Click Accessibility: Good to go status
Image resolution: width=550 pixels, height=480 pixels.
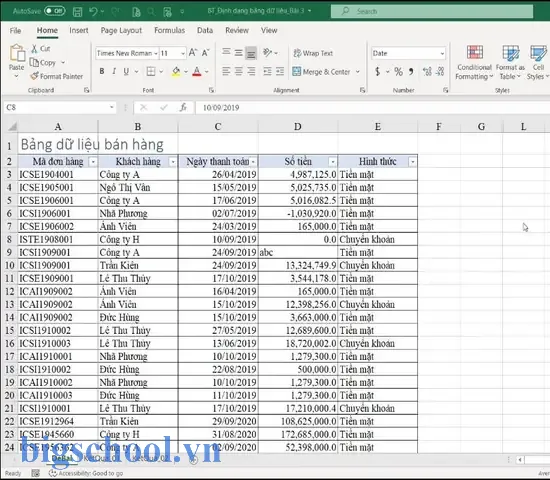point(86,473)
